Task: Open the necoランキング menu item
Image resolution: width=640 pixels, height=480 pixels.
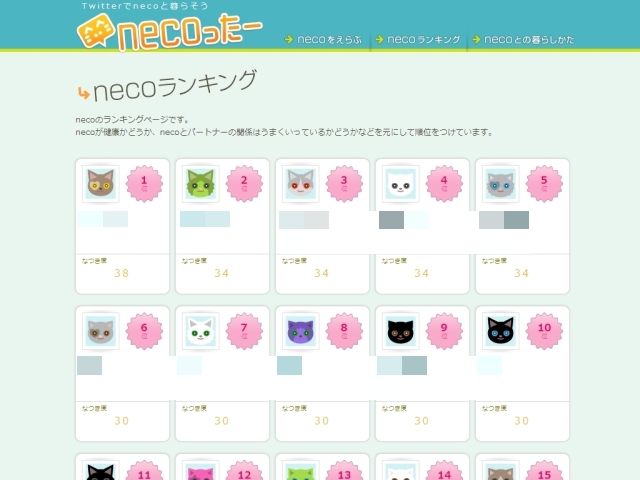Action: pos(418,40)
